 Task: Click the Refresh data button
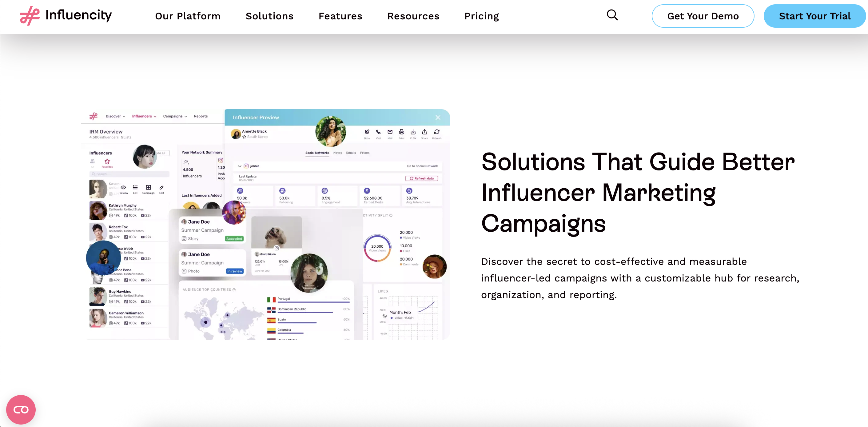coord(421,179)
